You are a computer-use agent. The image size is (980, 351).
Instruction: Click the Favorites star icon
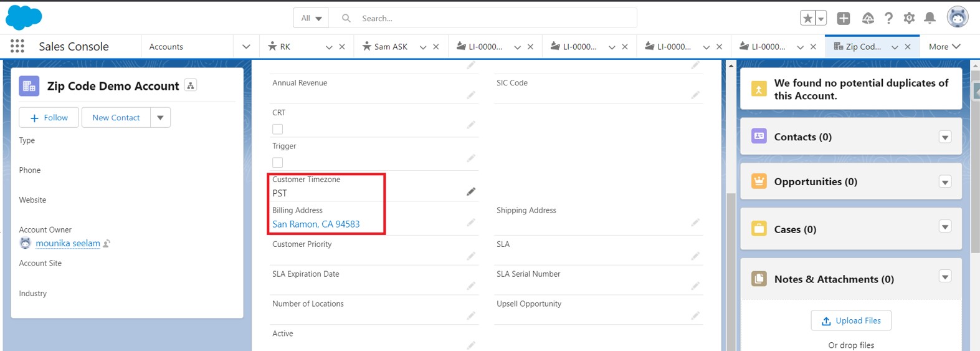[807, 18]
